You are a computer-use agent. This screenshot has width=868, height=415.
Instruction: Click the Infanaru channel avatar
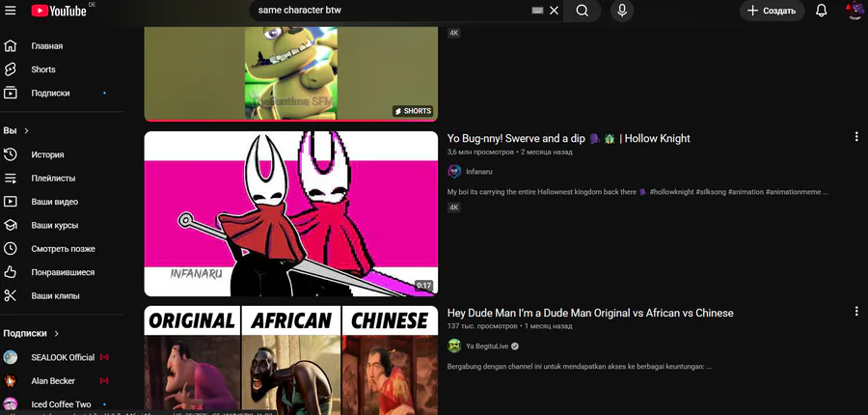pos(454,172)
